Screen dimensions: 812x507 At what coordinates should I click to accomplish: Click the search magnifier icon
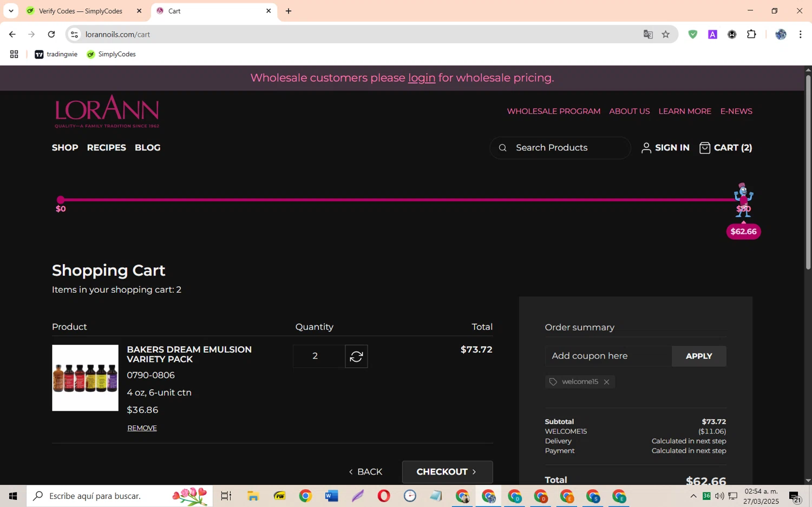pyautogui.click(x=502, y=148)
